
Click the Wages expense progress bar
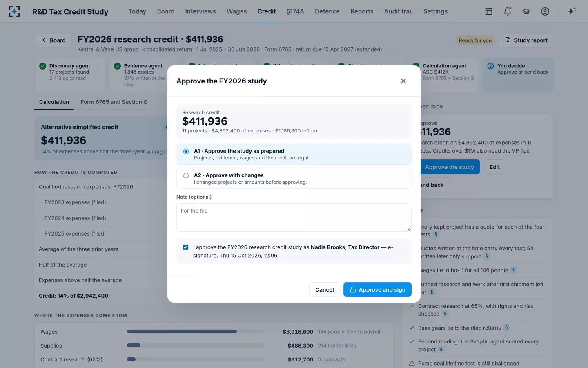click(x=195, y=332)
